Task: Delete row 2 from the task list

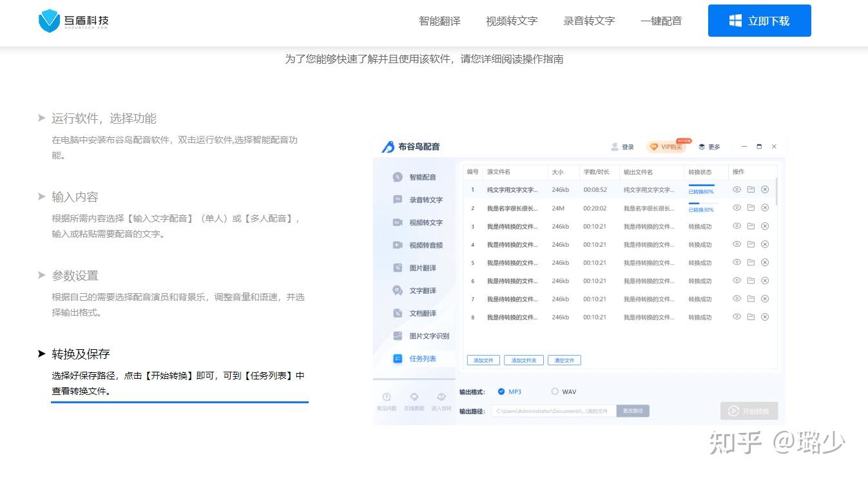Action: click(x=765, y=207)
